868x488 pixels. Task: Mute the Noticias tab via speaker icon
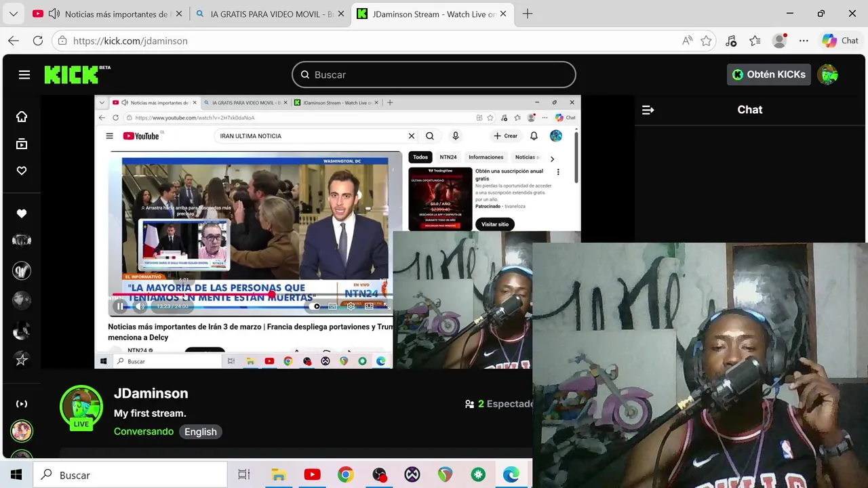(54, 14)
